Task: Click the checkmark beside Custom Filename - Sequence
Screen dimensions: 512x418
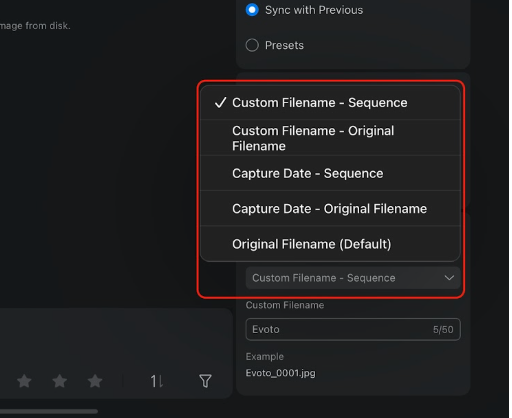Action: 221,103
